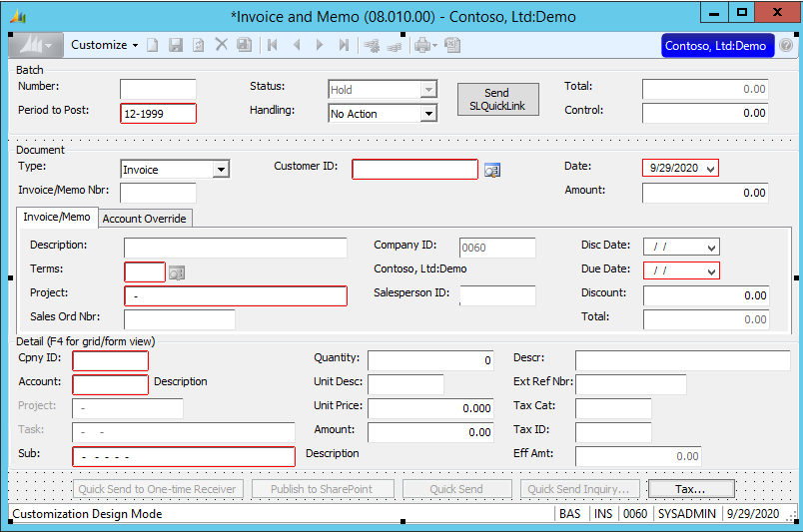The height and width of the screenshot is (532, 803).
Task: Go to the previous record
Action: [297, 45]
